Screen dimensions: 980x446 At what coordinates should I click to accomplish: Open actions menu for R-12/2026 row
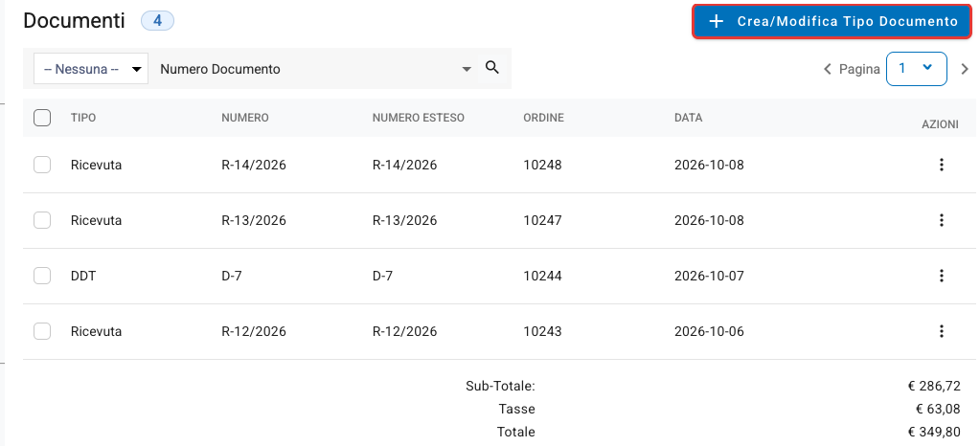tap(942, 331)
